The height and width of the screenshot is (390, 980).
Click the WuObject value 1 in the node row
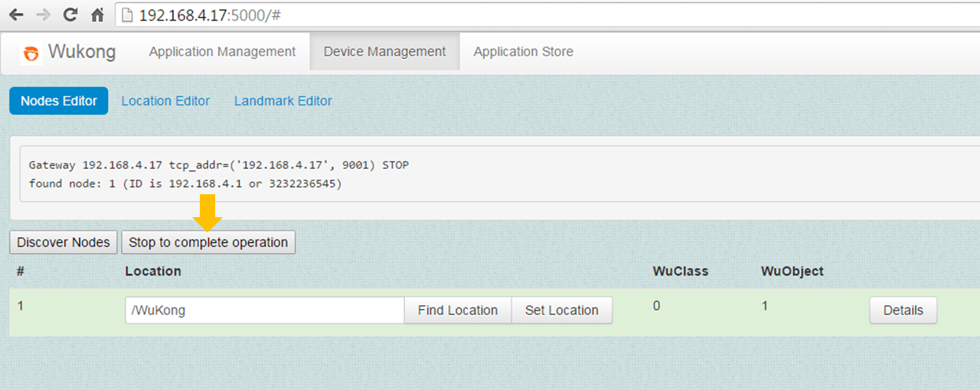(765, 306)
